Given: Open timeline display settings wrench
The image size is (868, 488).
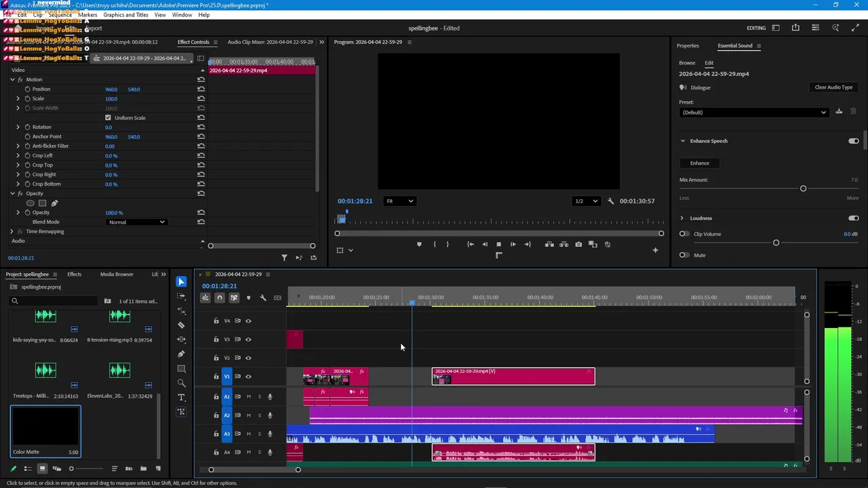Looking at the screenshot, I should (x=263, y=298).
